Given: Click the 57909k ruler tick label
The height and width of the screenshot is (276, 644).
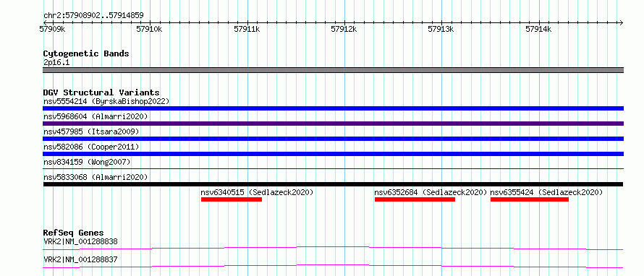Looking at the screenshot, I should coord(53,29).
